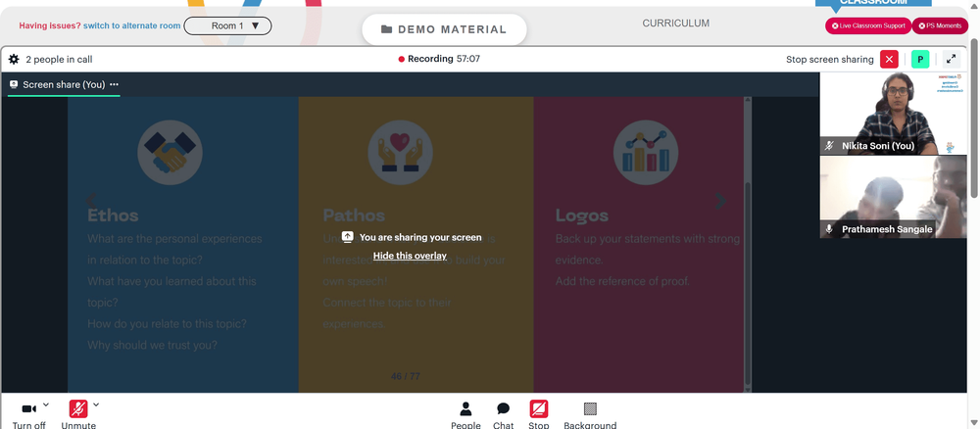Click 'Add the reference of proof.' text
The image size is (980, 429).
[622, 281]
